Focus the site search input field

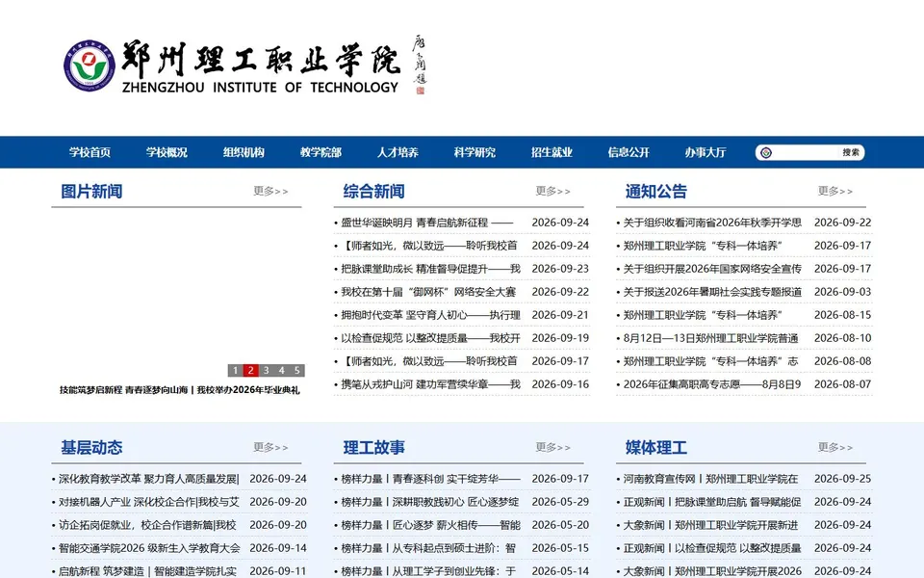pos(805,153)
